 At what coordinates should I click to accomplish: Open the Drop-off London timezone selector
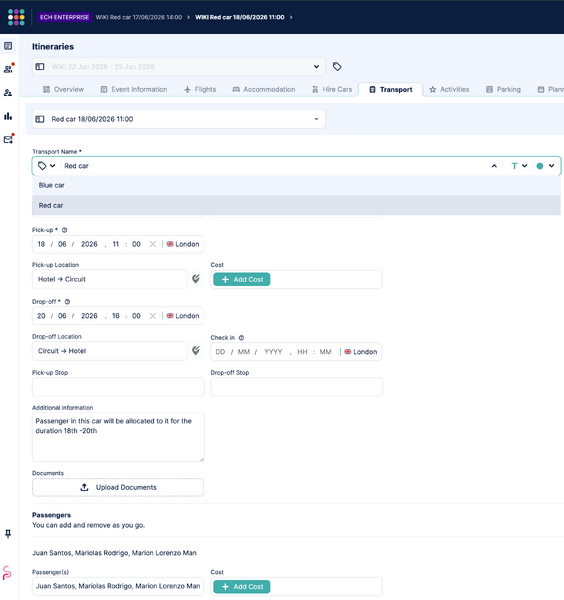183,316
